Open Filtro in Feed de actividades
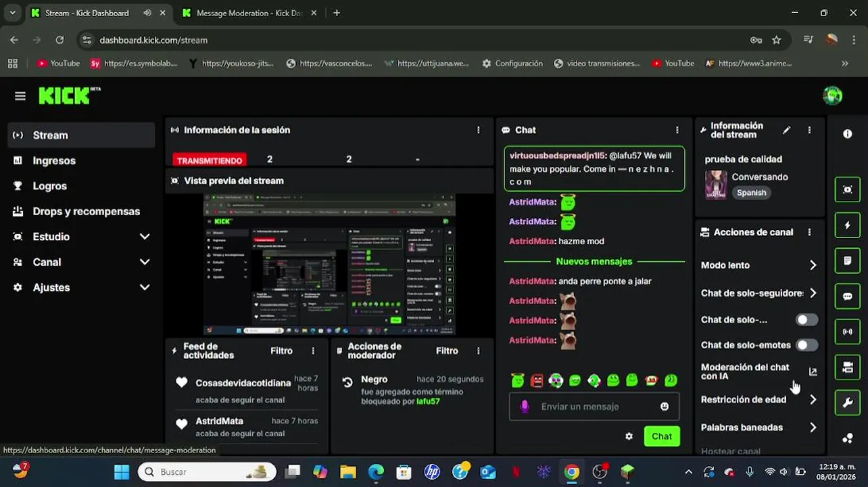This screenshot has width=868, height=487. click(x=281, y=350)
